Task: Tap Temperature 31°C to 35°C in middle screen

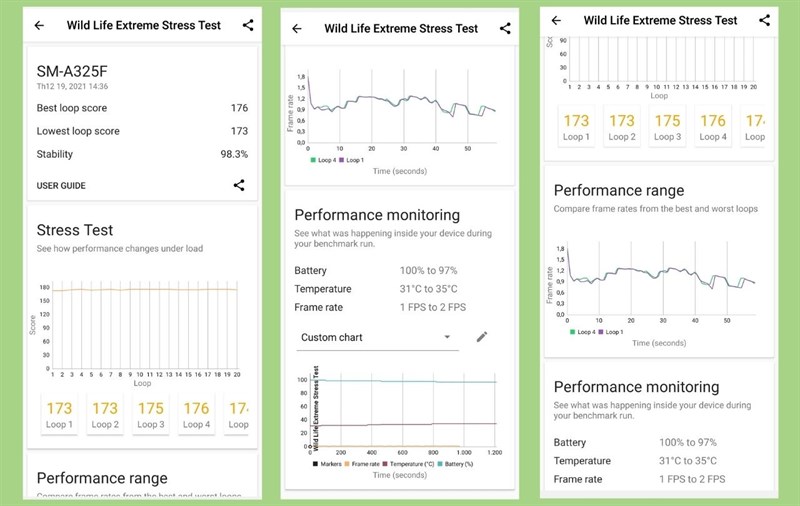Action: point(376,289)
